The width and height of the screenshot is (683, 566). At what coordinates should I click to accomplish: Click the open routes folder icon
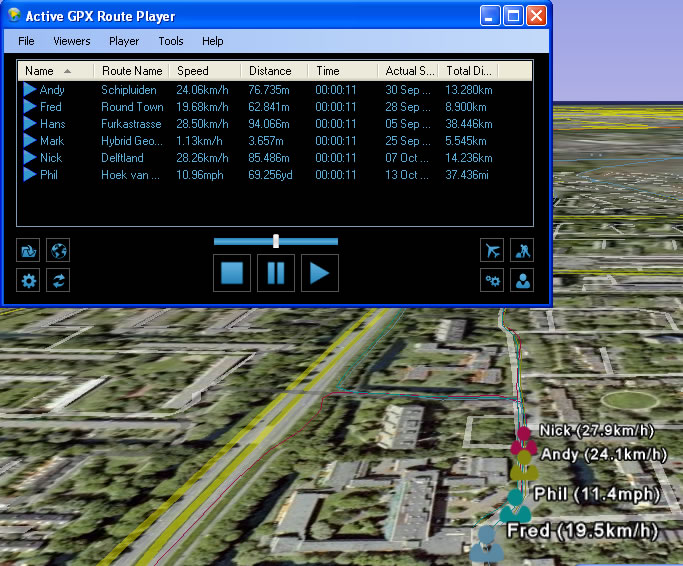click(x=28, y=251)
